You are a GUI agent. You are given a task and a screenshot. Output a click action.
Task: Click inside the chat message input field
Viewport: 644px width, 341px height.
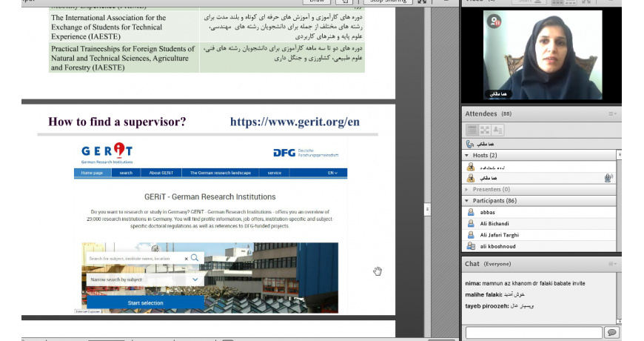pos(534,332)
